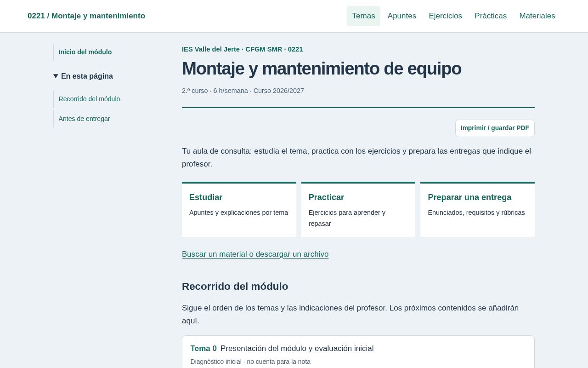Screen dimensions: 588x368
Task: Click Inicio del módulo in the sidebar
Action: click(85, 52)
